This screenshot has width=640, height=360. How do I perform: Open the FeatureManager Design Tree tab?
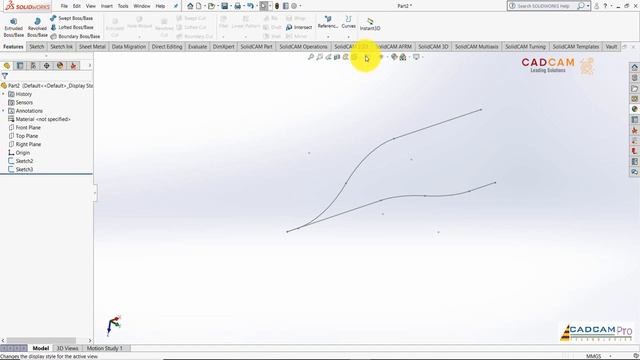point(7,66)
